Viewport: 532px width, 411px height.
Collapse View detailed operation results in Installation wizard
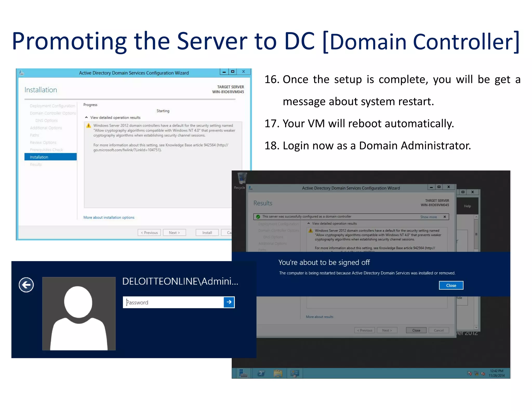[x=86, y=117]
